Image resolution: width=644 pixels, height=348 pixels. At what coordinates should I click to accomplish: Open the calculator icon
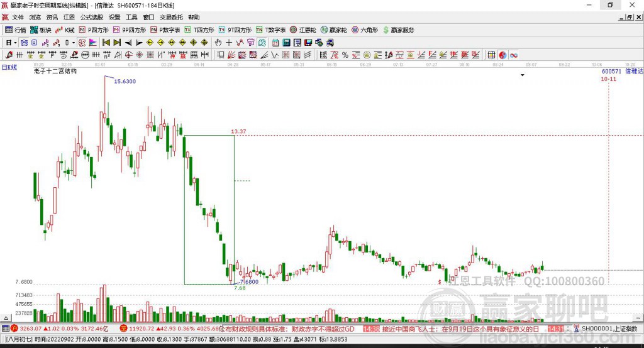(x=286, y=43)
